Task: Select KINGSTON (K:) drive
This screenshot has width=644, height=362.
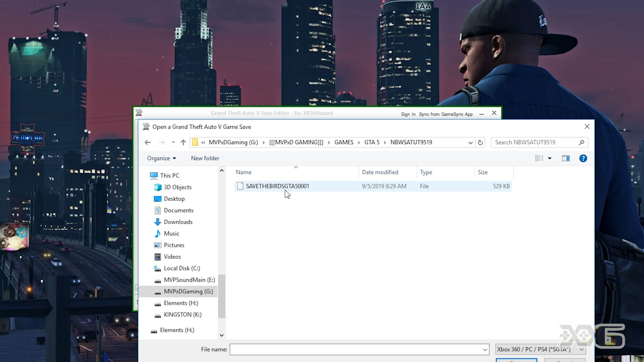Action: pos(183,315)
